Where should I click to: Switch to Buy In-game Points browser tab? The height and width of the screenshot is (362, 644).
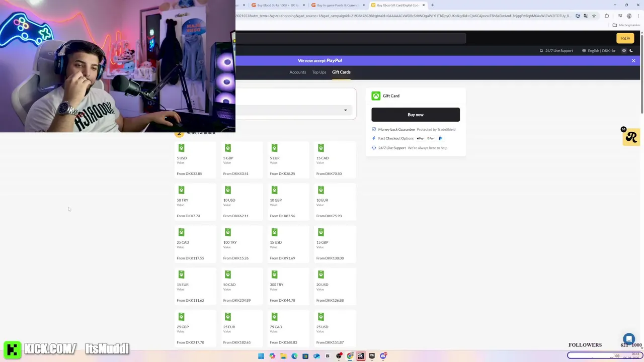(x=337, y=5)
